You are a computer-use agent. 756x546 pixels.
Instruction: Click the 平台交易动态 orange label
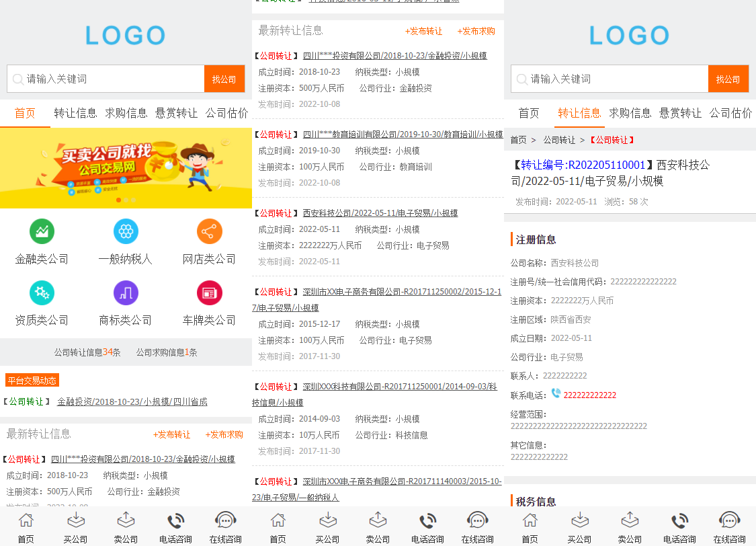(32, 380)
